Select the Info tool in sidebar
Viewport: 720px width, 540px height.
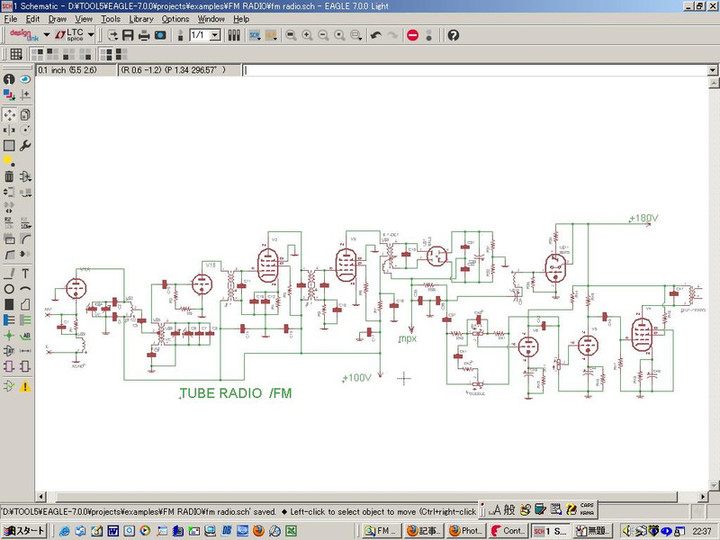pos(9,79)
